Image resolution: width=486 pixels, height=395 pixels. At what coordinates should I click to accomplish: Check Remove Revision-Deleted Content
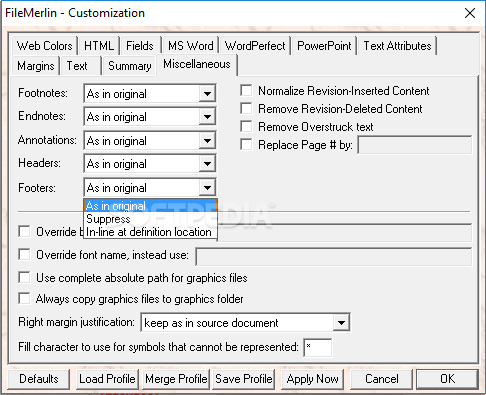pos(246,109)
